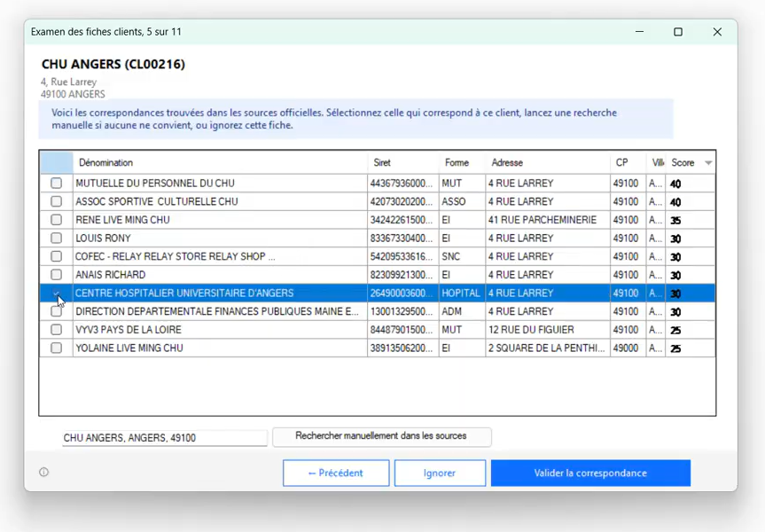The height and width of the screenshot is (532, 765).
Task: Click the DIRECTION DEPARTEMENTALE FINANCES PUBLIQUES name
Action: (x=217, y=311)
